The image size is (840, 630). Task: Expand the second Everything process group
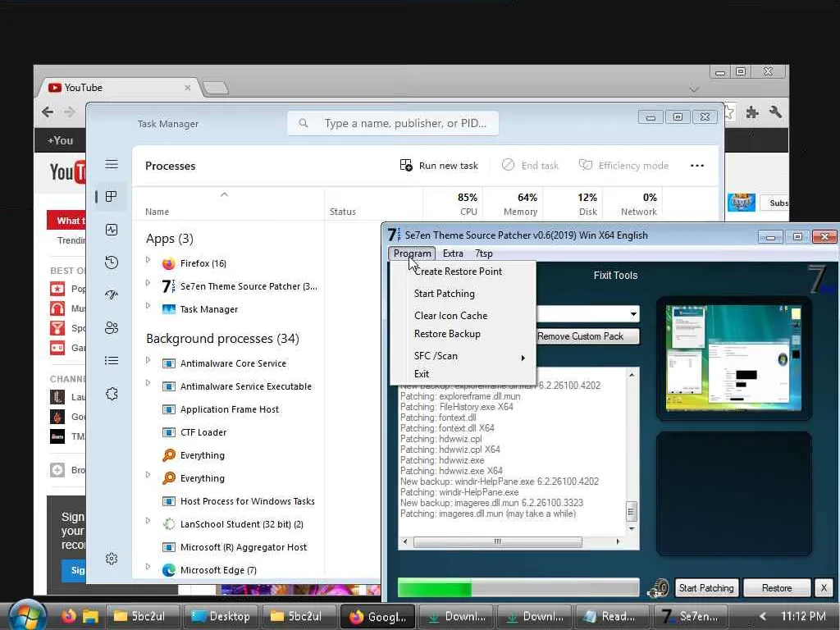(x=148, y=475)
